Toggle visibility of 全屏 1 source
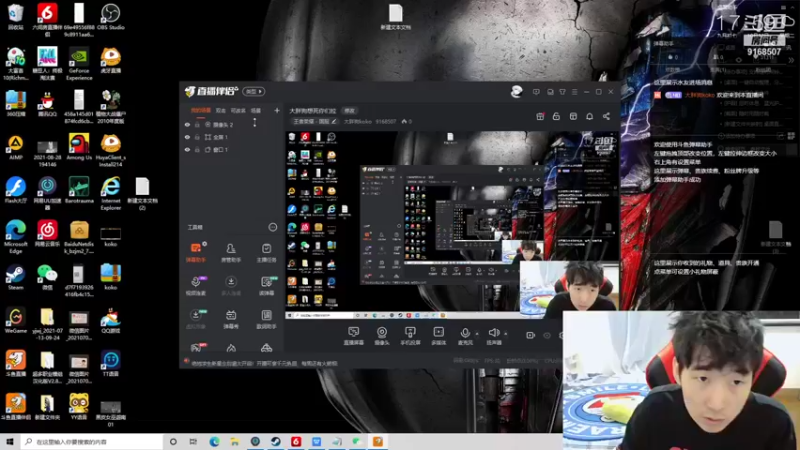 click(x=187, y=137)
